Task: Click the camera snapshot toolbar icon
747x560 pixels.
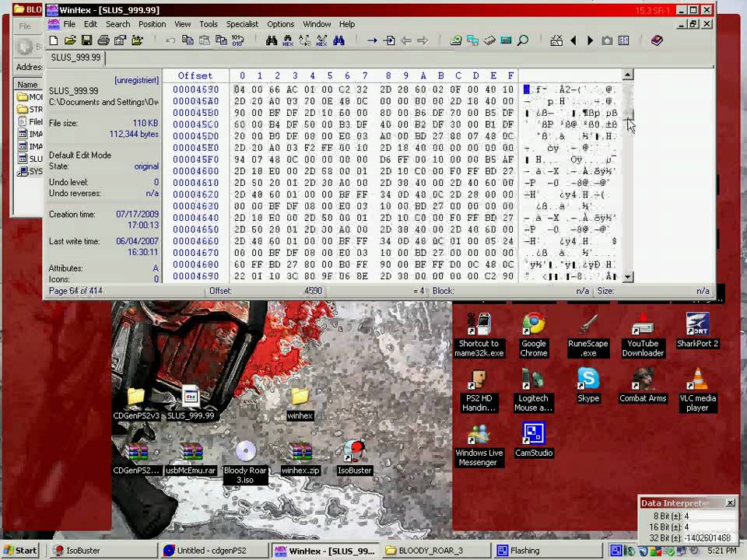Action: (607, 41)
